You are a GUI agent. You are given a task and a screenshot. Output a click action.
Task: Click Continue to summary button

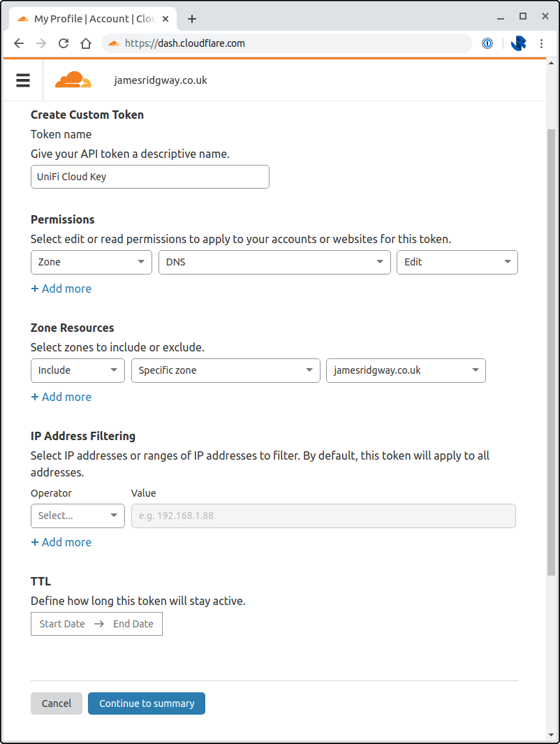(147, 703)
